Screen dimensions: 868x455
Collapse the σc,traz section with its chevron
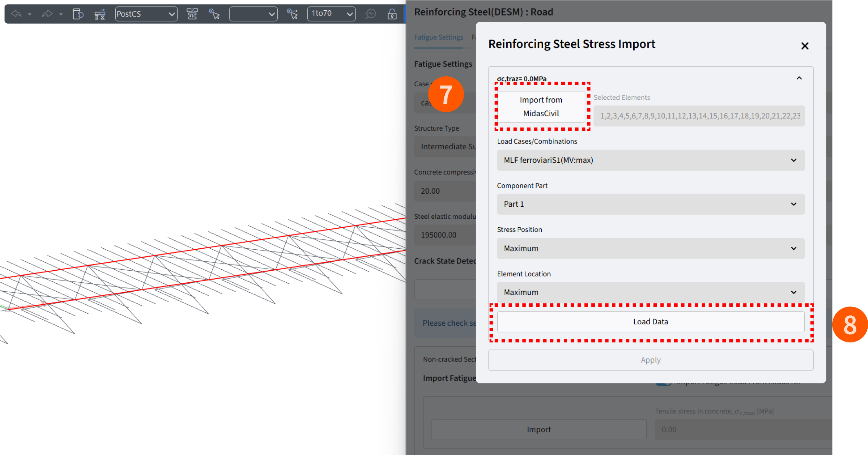click(x=799, y=78)
